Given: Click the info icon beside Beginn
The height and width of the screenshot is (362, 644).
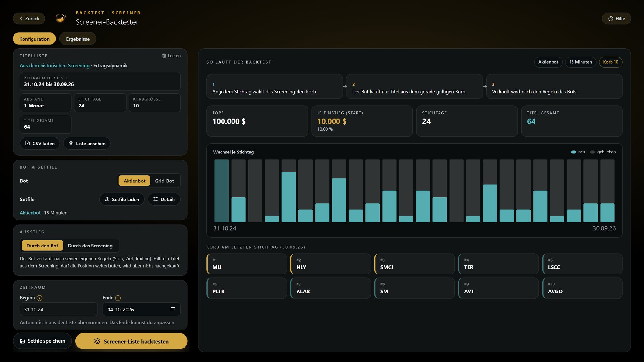Looking at the screenshot, I should click(39, 298).
